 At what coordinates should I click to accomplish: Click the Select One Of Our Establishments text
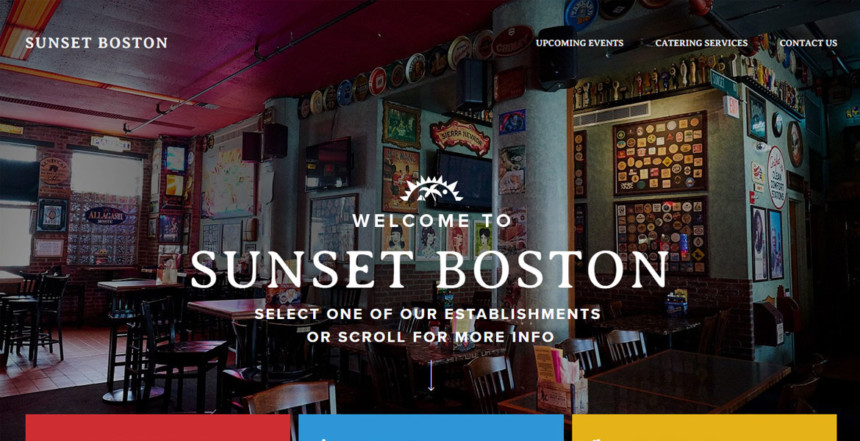[427, 314]
